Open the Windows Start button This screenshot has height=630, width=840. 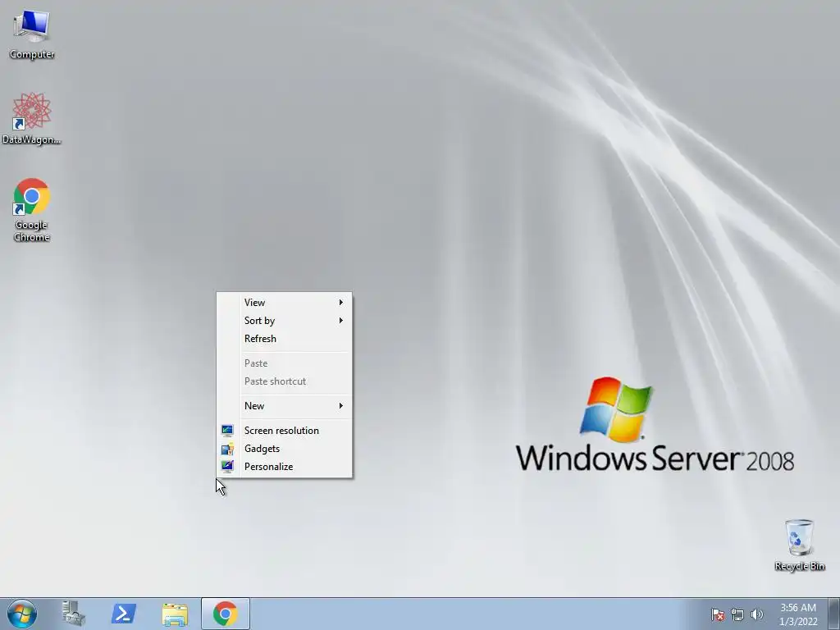[22, 614]
